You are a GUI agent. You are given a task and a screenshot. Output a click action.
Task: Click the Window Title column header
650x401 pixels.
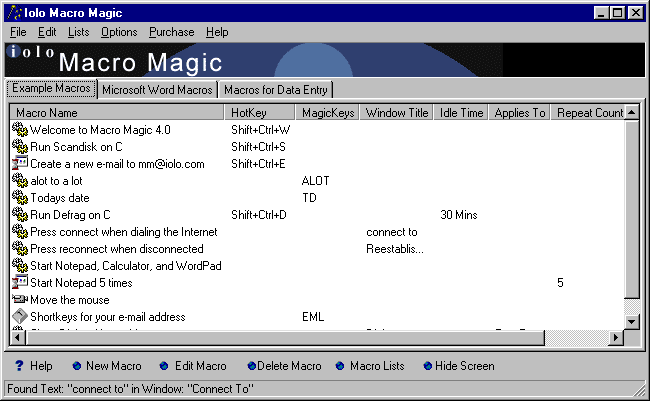397,112
